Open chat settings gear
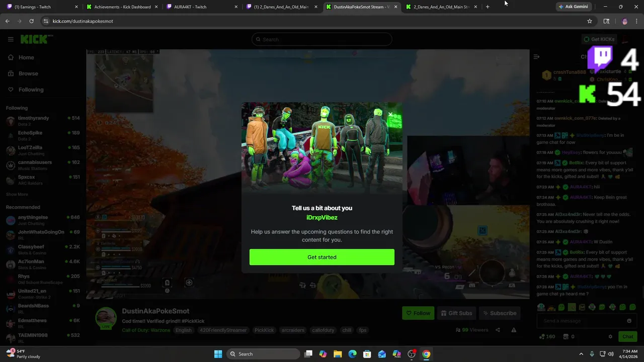 [610, 336]
